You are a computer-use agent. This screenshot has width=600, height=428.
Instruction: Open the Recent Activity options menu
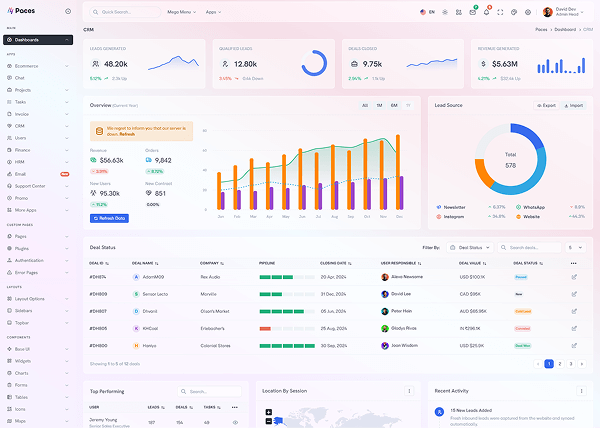click(580, 390)
